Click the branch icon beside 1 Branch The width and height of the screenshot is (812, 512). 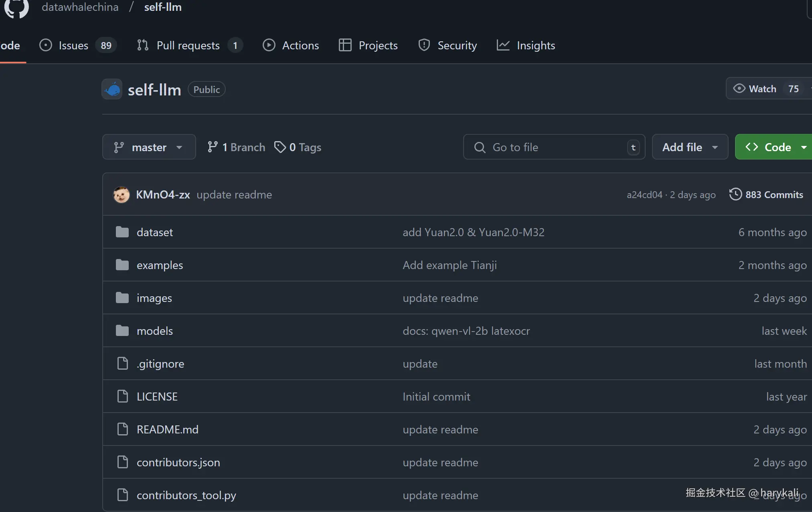[x=213, y=147]
